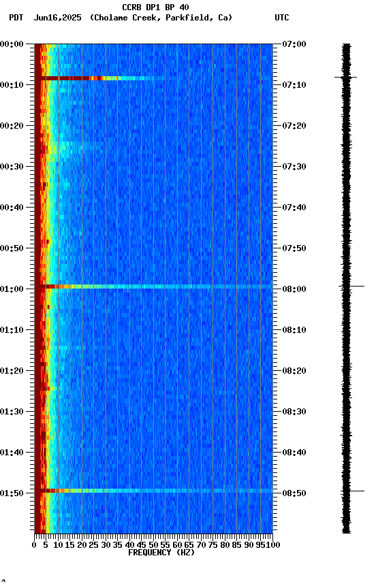
Task: Click the 07:50 UTC time label
Action: [x=294, y=248]
